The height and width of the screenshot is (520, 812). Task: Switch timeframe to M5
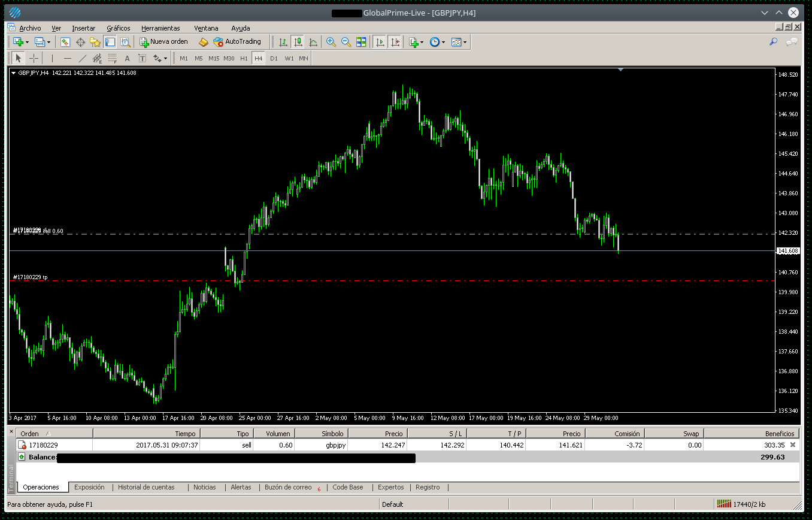click(x=198, y=58)
